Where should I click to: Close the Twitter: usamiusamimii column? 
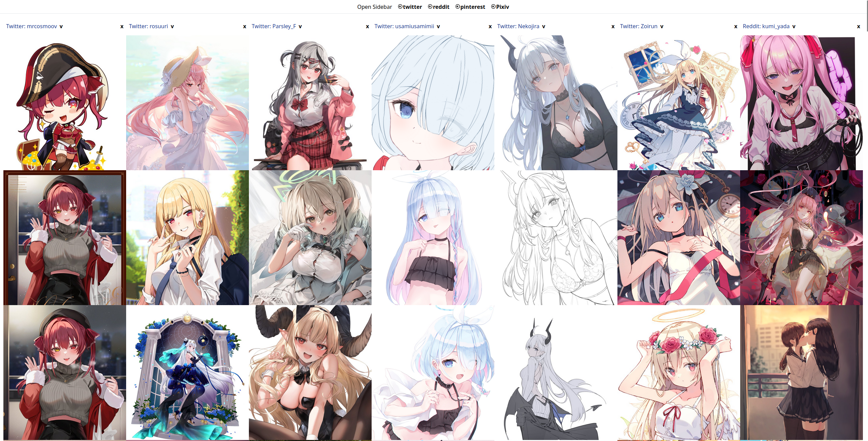pyautogui.click(x=490, y=27)
